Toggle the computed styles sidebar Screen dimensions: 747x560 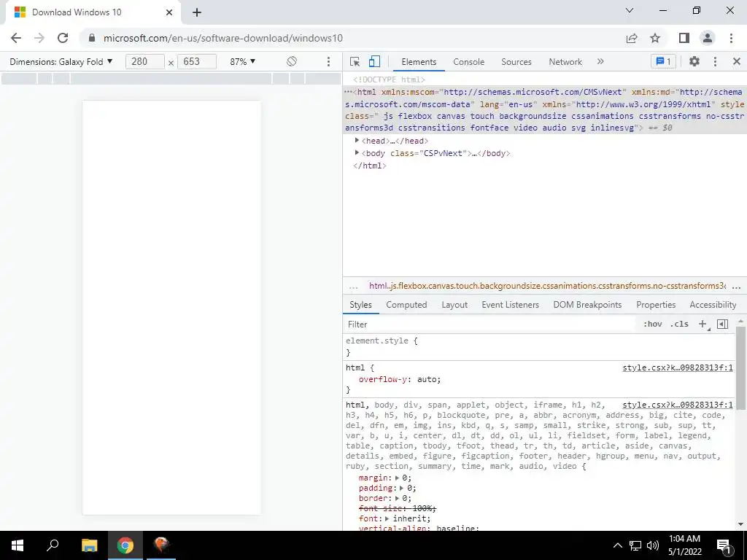722,324
